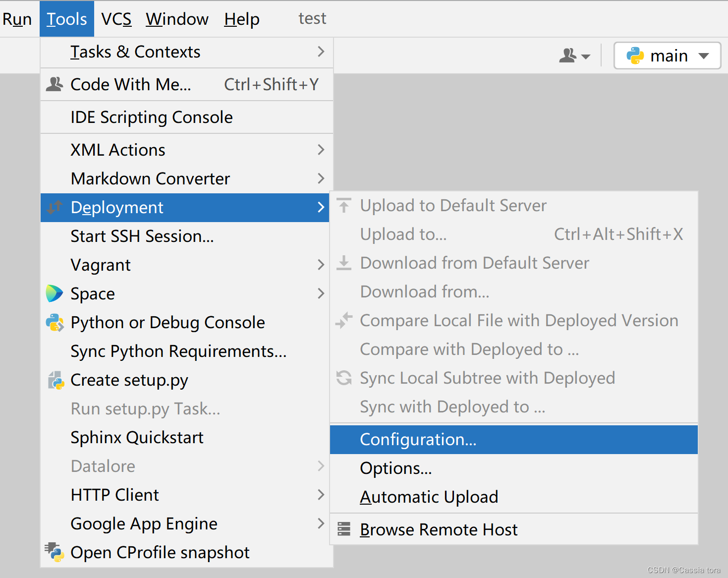Screen dimensions: 728x578
Task: Click the CProfile snapshot icon
Action: 55,552
